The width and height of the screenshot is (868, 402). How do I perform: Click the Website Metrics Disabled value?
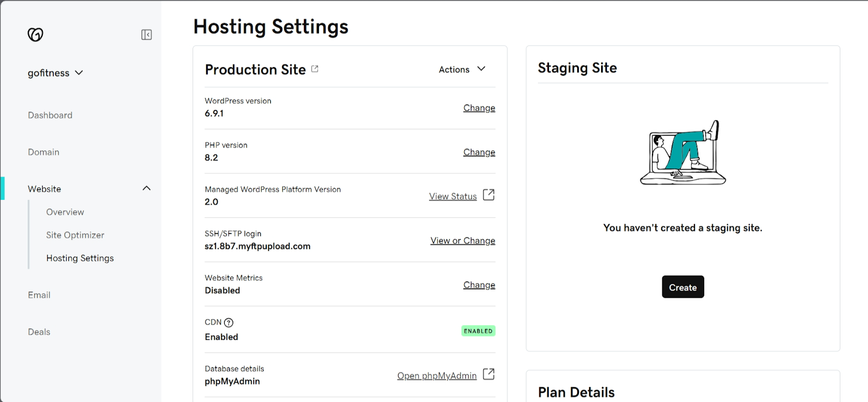(x=222, y=291)
